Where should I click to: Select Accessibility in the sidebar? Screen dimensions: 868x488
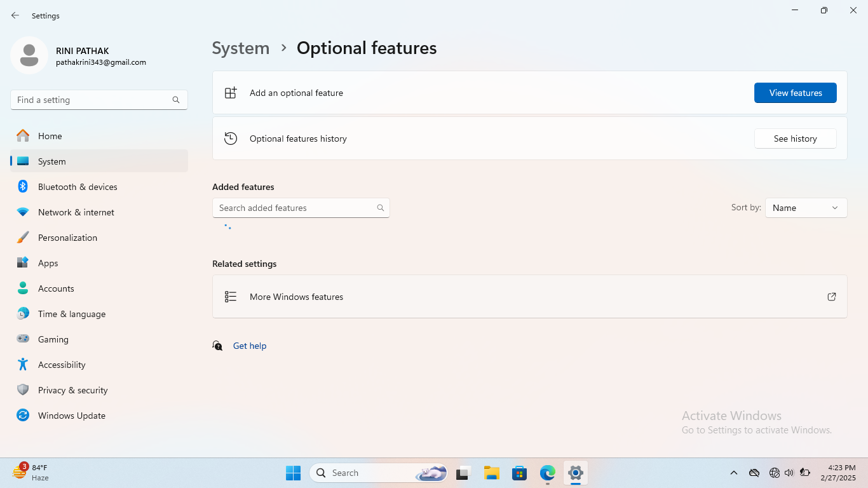62,365
